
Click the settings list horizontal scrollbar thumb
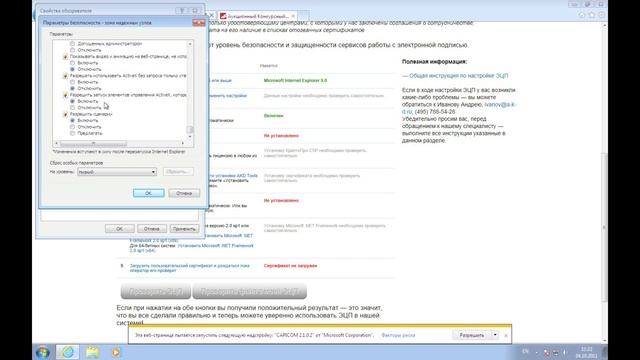tap(93, 144)
